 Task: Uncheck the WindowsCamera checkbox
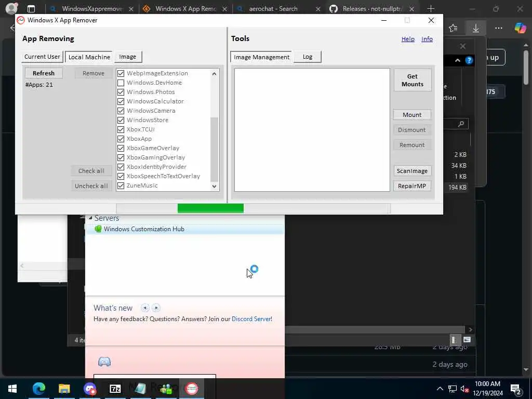pos(121,111)
